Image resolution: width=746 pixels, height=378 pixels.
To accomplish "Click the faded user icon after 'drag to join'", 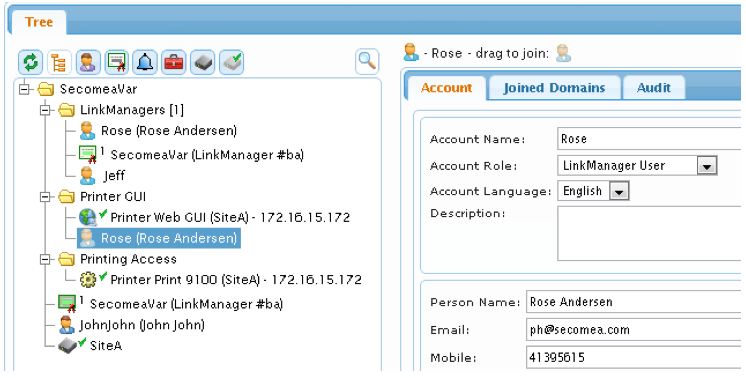I will tap(563, 53).
